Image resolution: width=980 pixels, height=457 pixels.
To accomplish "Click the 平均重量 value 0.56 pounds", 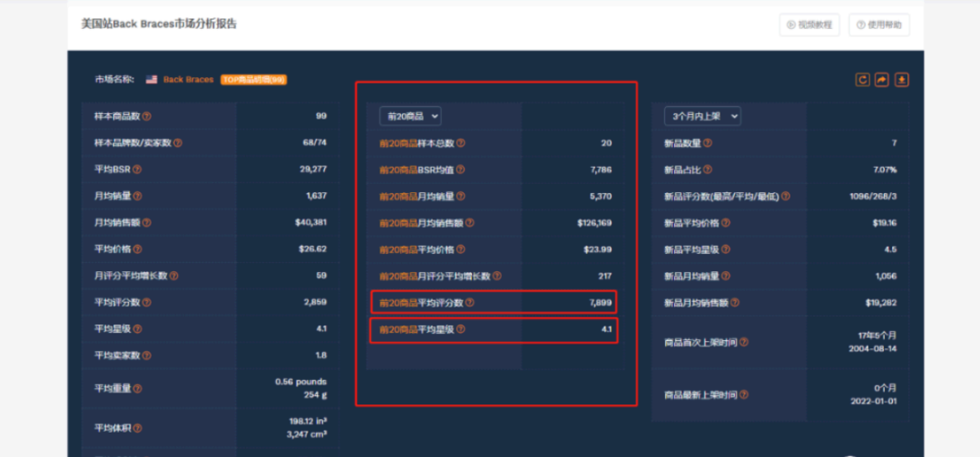I will click(300, 382).
